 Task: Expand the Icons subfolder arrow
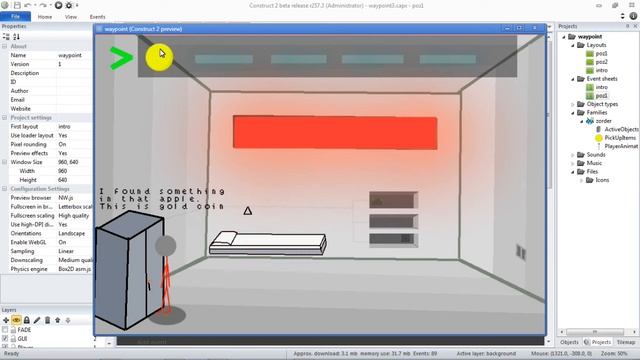tap(581, 180)
